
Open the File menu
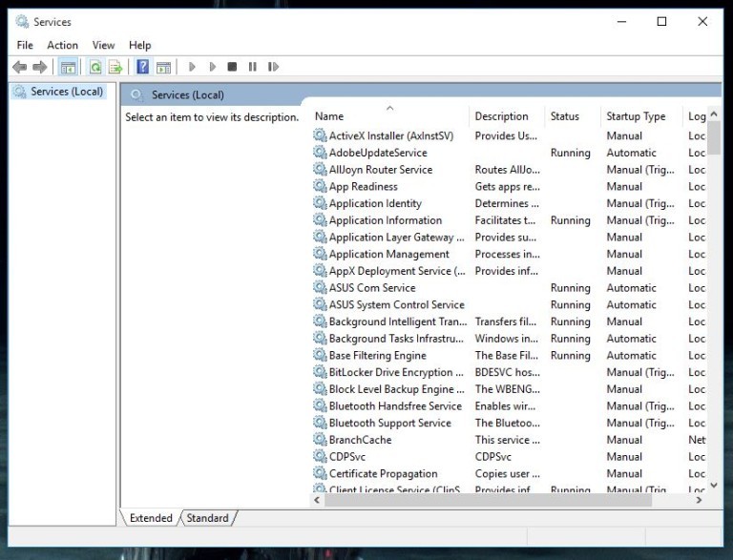[x=25, y=46]
